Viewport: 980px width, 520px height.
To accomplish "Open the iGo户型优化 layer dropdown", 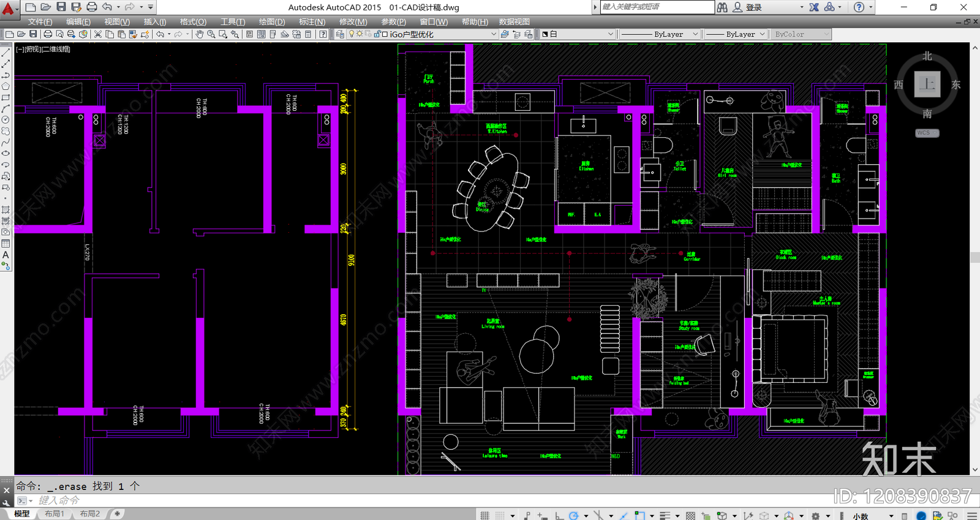I will click(422, 34).
